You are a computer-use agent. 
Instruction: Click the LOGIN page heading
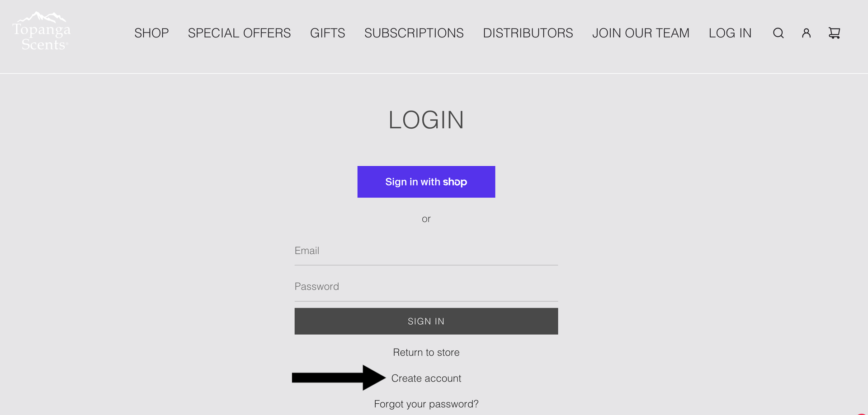point(426,120)
